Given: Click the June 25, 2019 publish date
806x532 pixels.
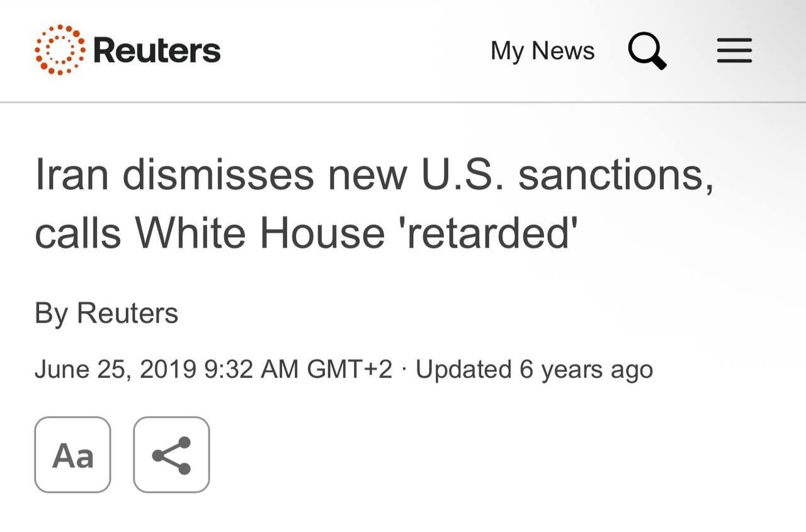Looking at the screenshot, I should pyautogui.click(x=115, y=370).
